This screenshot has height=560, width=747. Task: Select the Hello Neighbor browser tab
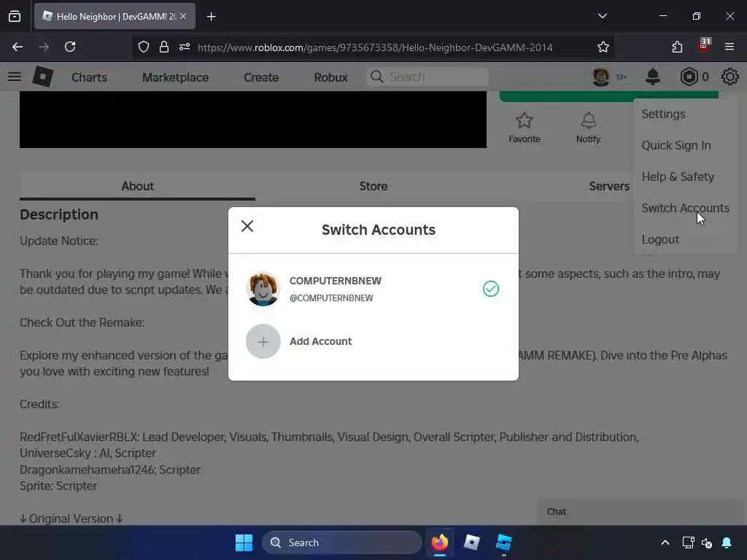(x=115, y=16)
